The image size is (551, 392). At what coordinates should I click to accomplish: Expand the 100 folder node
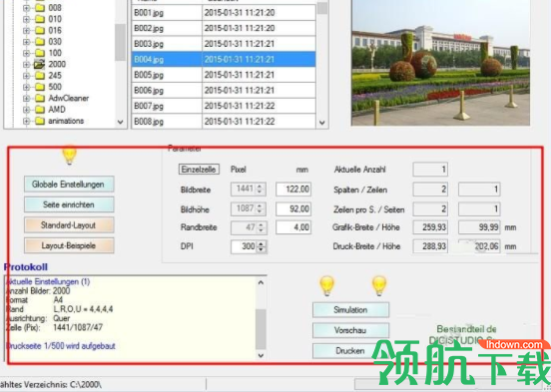pos(26,53)
